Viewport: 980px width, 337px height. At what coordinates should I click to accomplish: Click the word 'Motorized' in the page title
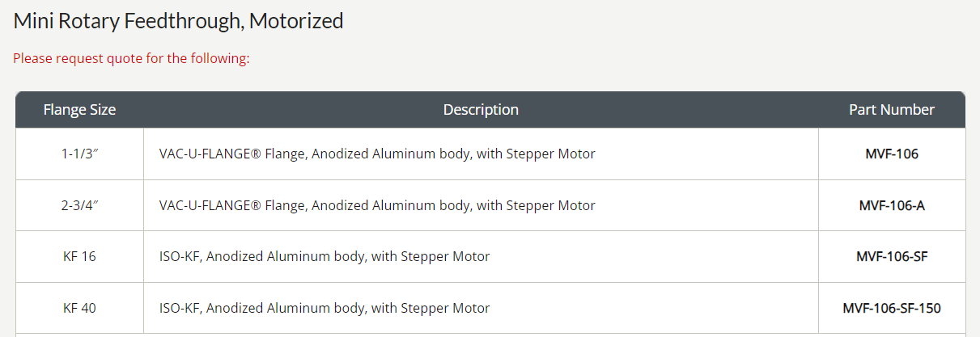point(296,21)
